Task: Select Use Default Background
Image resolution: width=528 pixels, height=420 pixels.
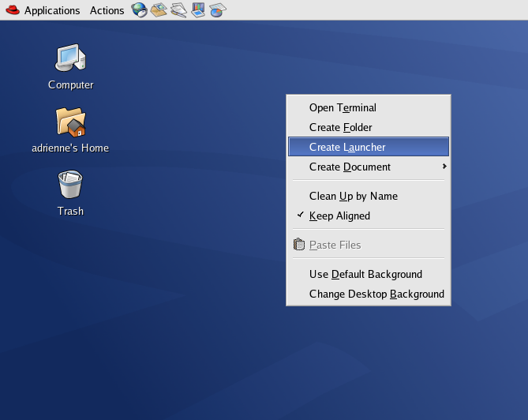Action: pos(365,274)
